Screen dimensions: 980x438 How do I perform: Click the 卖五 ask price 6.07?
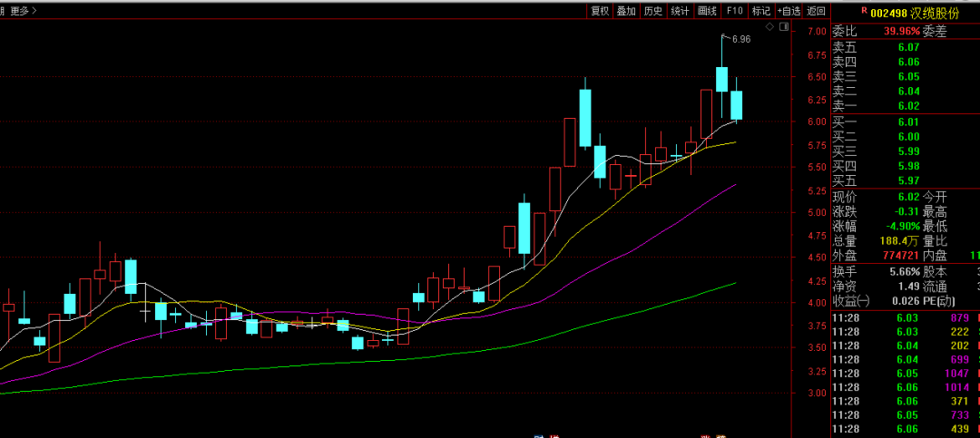coord(908,47)
